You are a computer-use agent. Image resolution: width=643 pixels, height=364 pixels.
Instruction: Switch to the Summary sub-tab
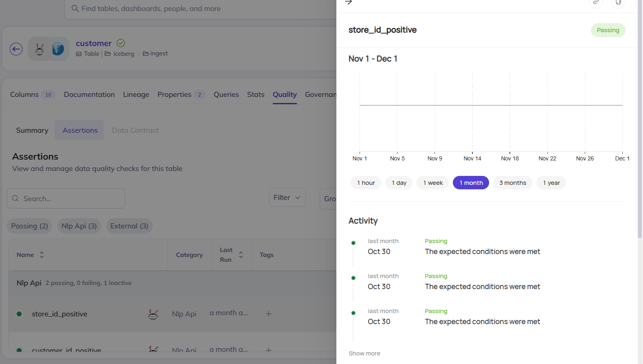tap(32, 130)
